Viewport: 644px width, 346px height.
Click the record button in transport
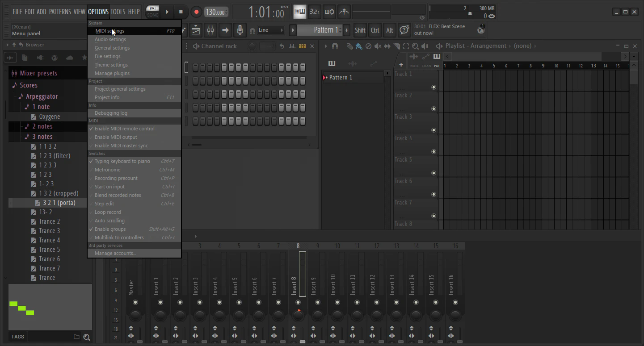click(196, 12)
